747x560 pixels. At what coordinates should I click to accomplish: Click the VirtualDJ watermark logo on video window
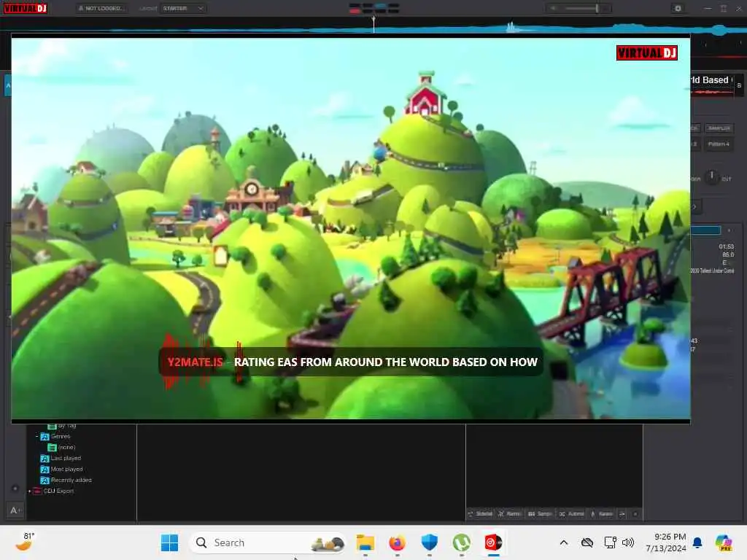(x=646, y=52)
